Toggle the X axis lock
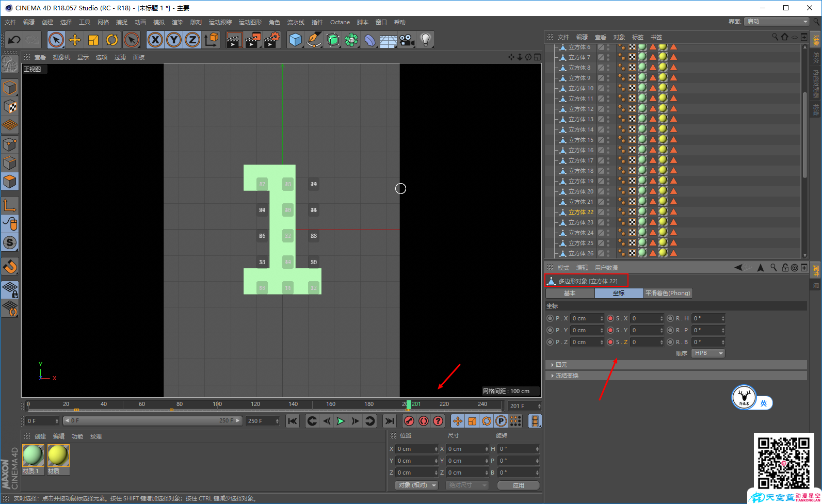This screenshot has width=822, height=504. pyautogui.click(x=155, y=40)
